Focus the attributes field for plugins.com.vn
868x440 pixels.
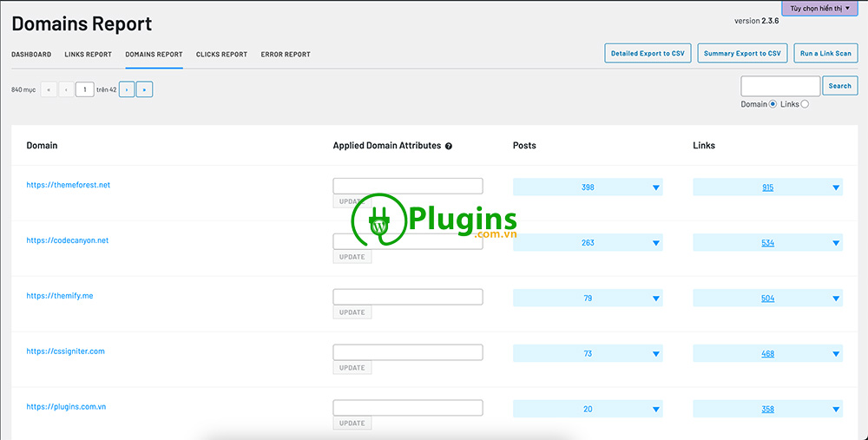point(408,408)
